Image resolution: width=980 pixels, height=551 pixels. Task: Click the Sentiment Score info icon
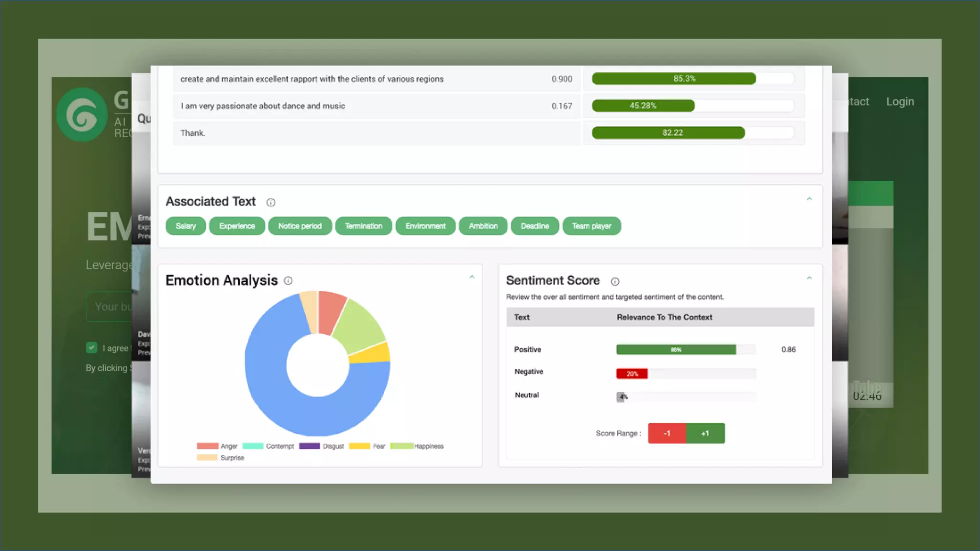615,281
